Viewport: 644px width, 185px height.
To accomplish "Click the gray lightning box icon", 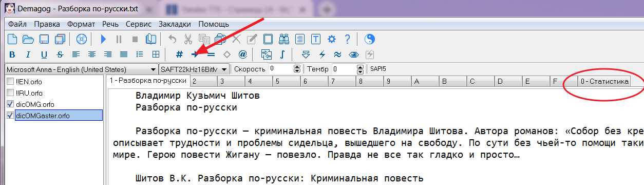I will (370, 54).
